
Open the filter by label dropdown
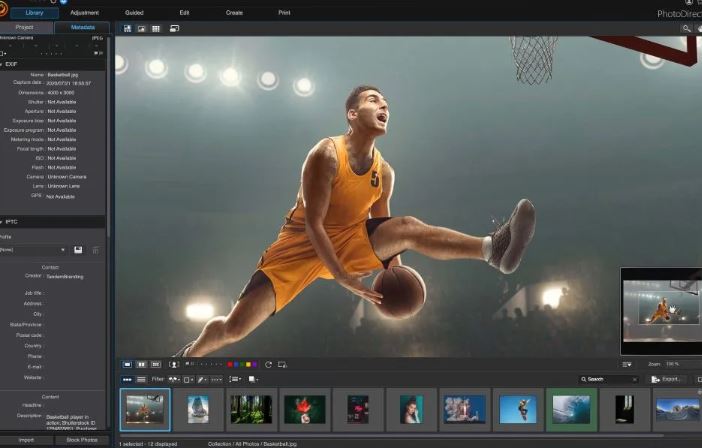[188, 380]
